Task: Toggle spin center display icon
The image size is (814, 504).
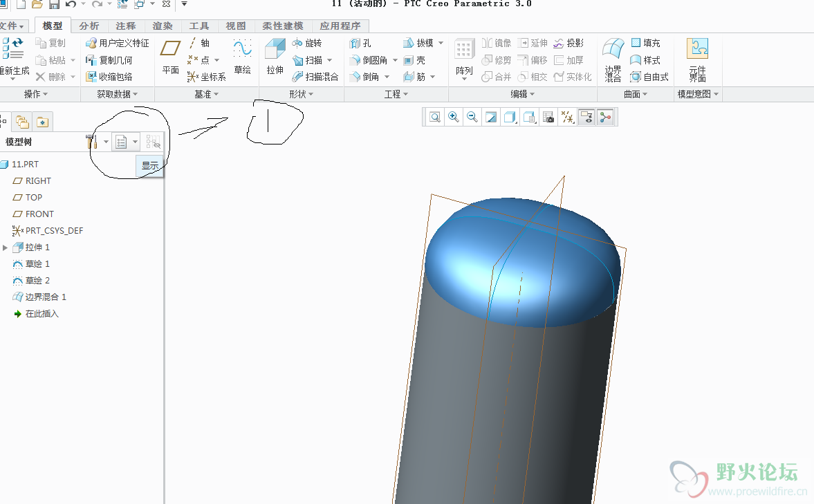Action: tap(605, 118)
